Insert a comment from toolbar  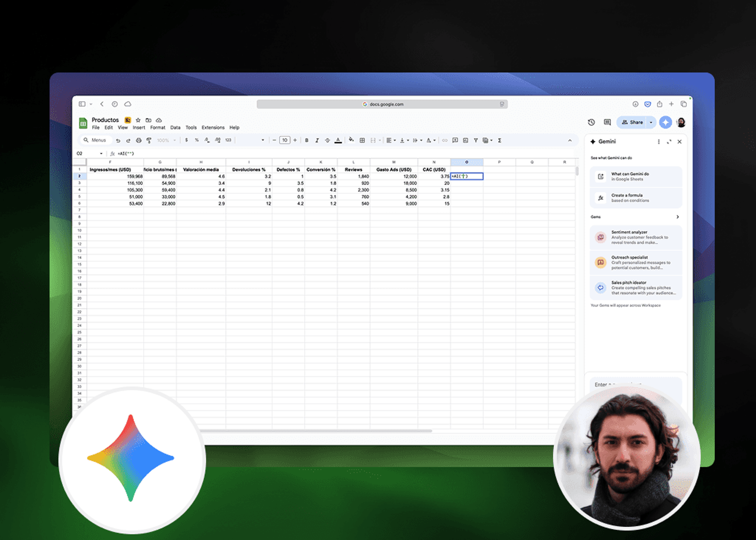pyautogui.click(x=455, y=140)
